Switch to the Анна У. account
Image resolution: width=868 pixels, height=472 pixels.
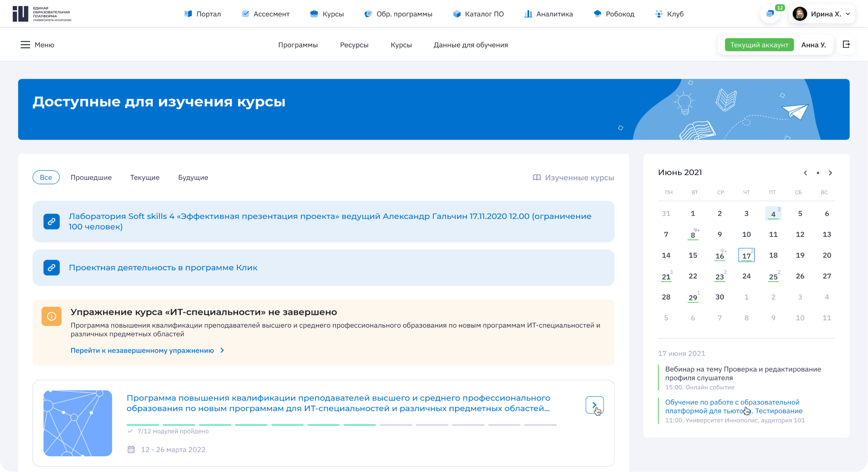click(x=814, y=45)
